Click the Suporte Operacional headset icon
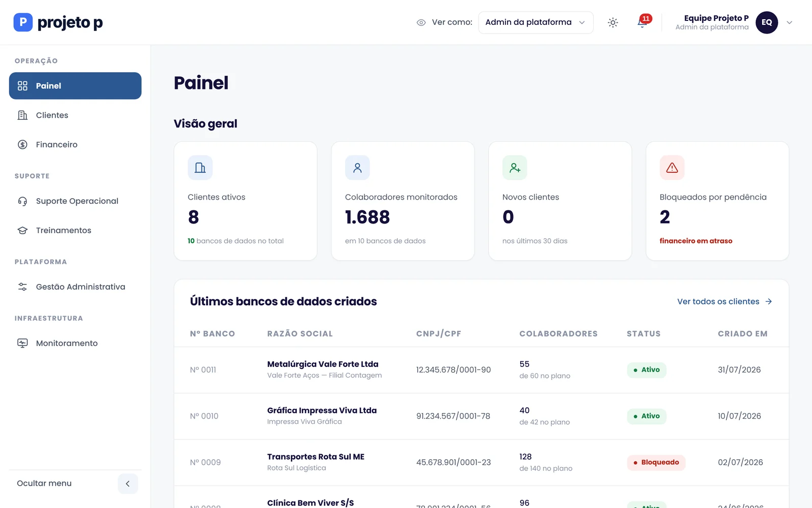The width and height of the screenshot is (812, 508). pyautogui.click(x=22, y=201)
